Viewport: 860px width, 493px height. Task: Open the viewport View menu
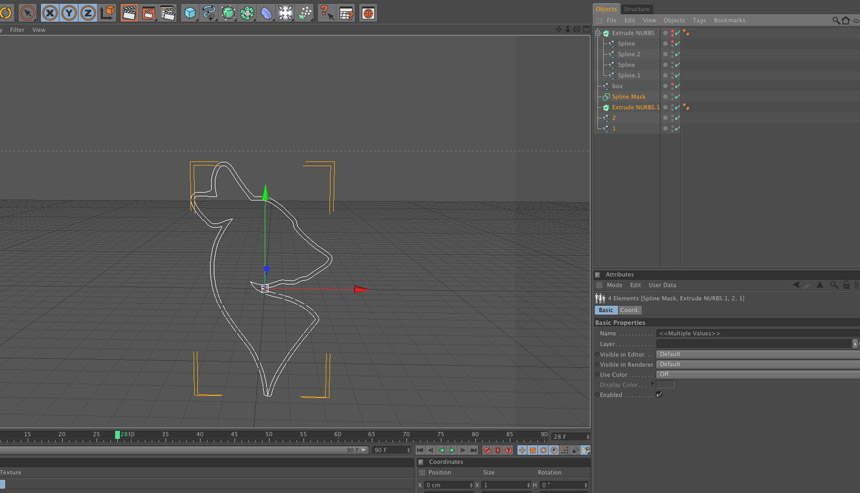tap(39, 30)
